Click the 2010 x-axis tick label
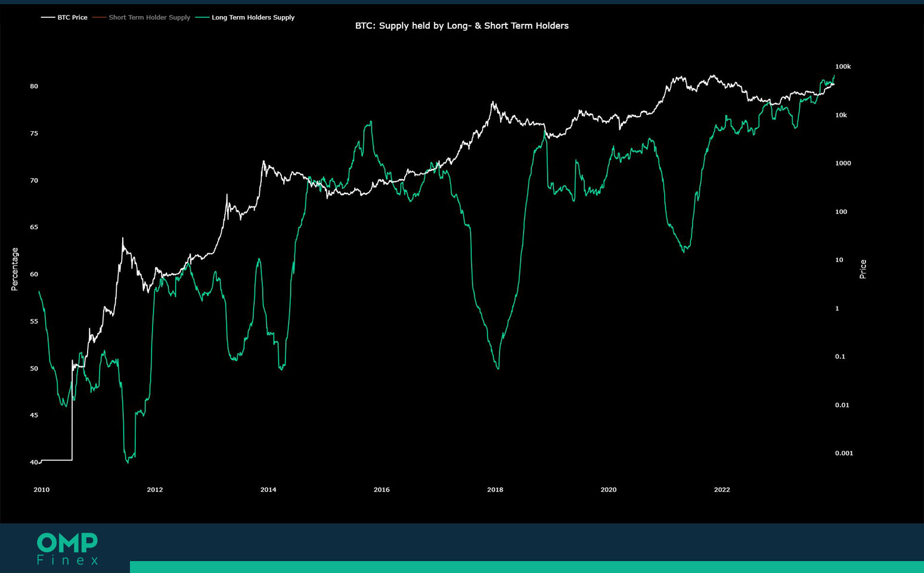Screen dimensions: 924x573 pyautogui.click(x=42, y=490)
